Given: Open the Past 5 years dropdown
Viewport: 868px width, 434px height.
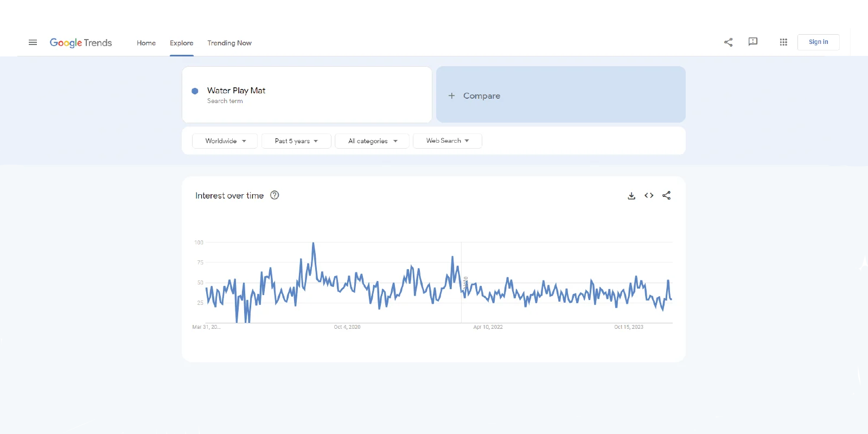Looking at the screenshot, I should [296, 141].
